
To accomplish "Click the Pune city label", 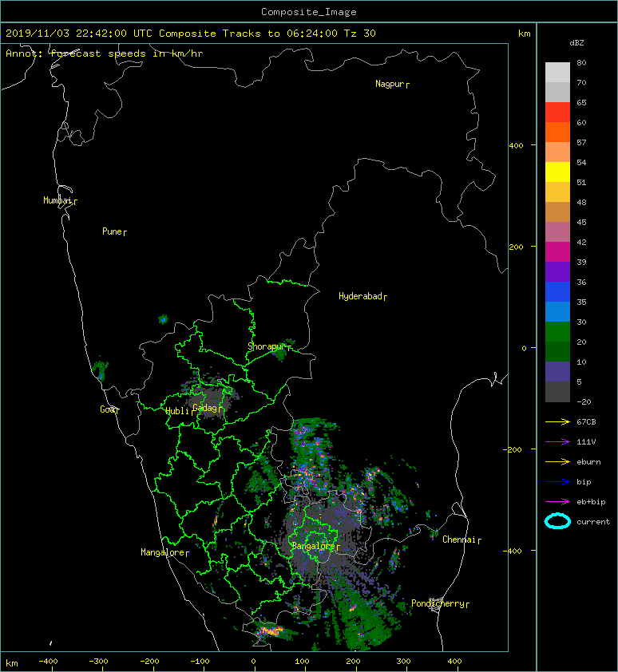I will [x=112, y=231].
